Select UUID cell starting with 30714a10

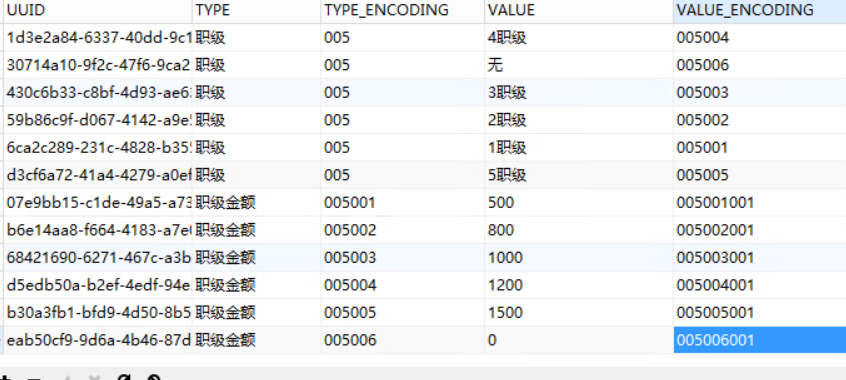coord(98,65)
